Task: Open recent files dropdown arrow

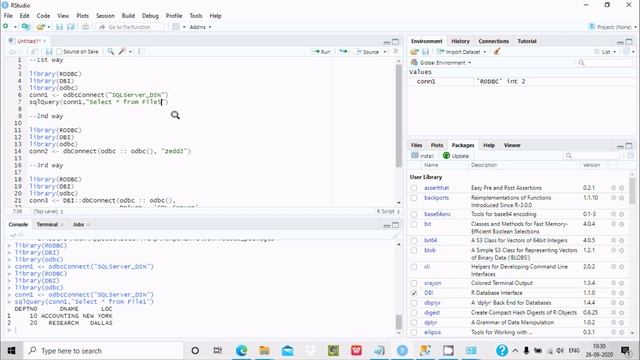Action: [x=49, y=27]
